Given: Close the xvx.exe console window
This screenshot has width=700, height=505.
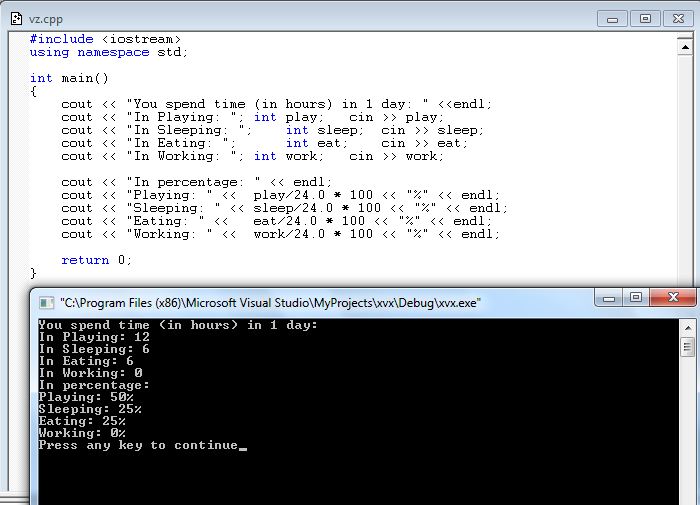Looking at the screenshot, I should point(673,298).
